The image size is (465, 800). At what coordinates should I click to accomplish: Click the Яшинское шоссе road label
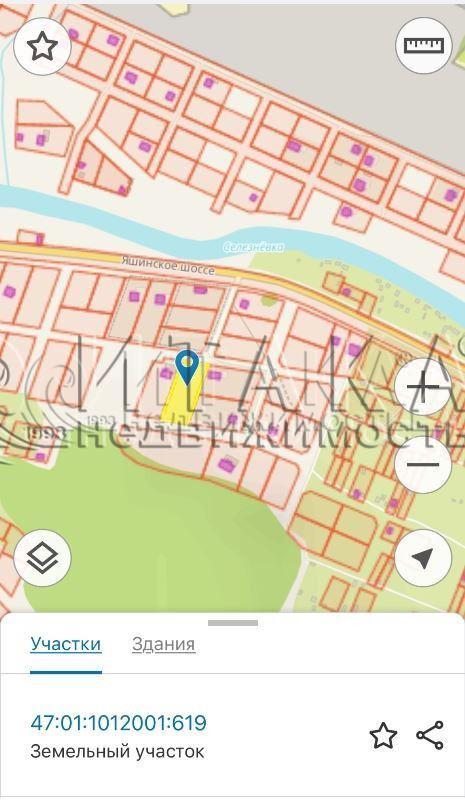[x=168, y=265]
